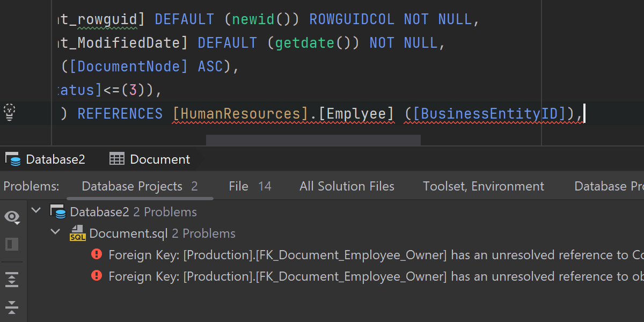
Task: Click the editor horizontal scrollbar thumb
Action: [313, 141]
